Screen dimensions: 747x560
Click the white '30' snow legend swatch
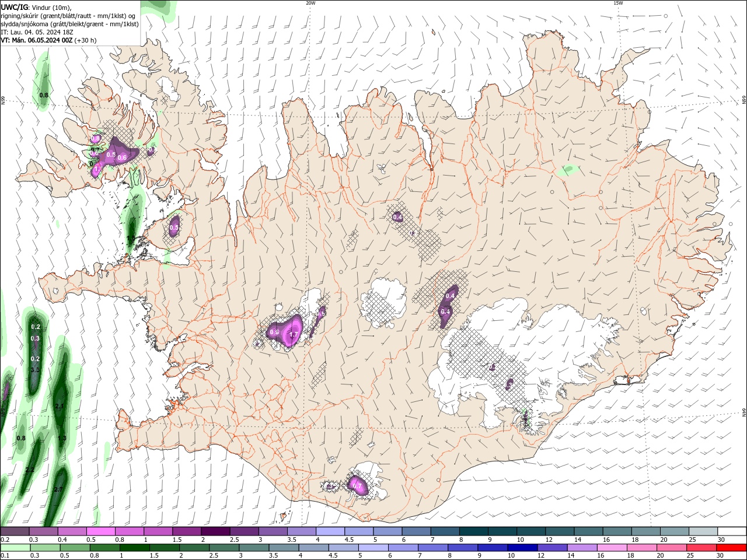pyautogui.click(x=732, y=531)
